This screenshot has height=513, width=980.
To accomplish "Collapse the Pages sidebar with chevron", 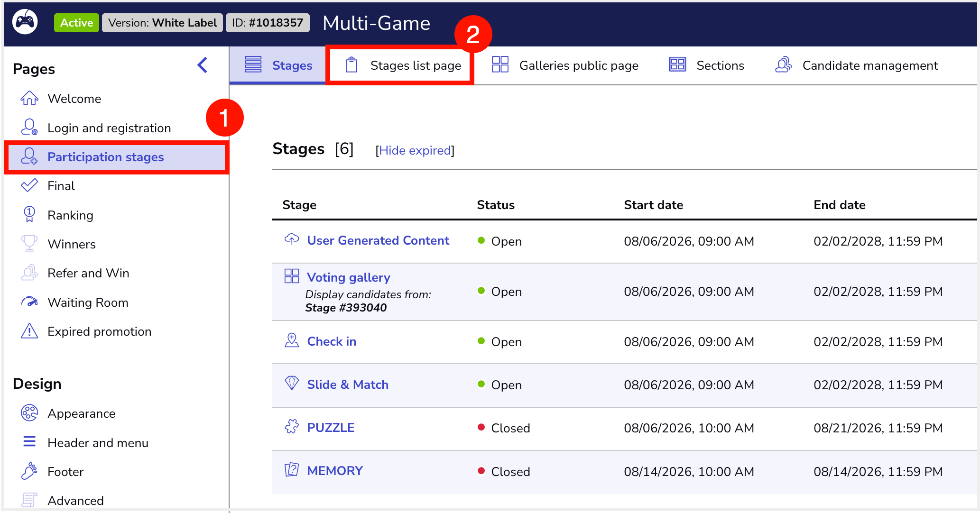I will coord(203,65).
